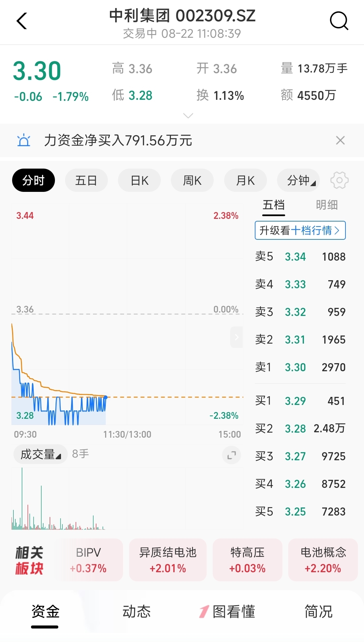Switch to 五日 chart tab
The width and height of the screenshot is (364, 642).
coord(86,180)
